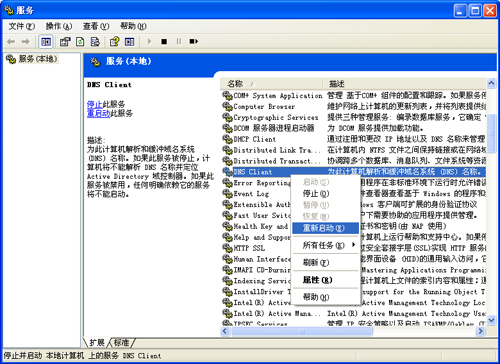Open the 操作(A) menu
The width and height of the screenshot is (500, 364).
(x=59, y=26)
